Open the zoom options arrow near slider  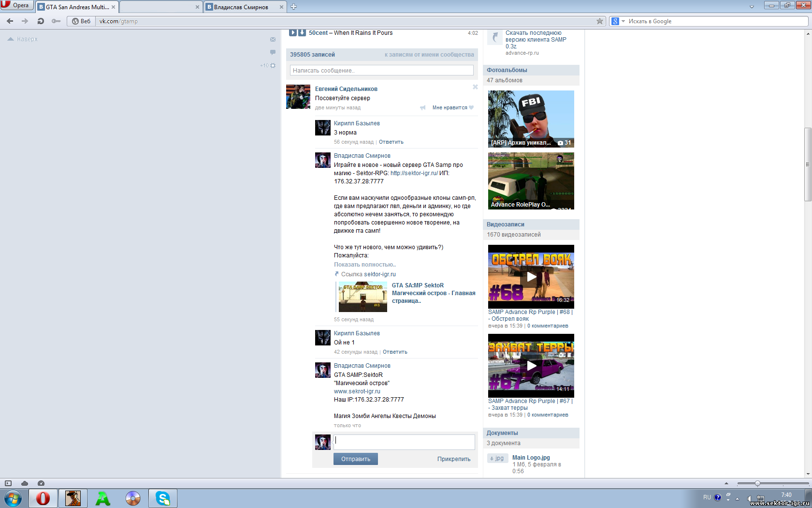tap(726, 483)
